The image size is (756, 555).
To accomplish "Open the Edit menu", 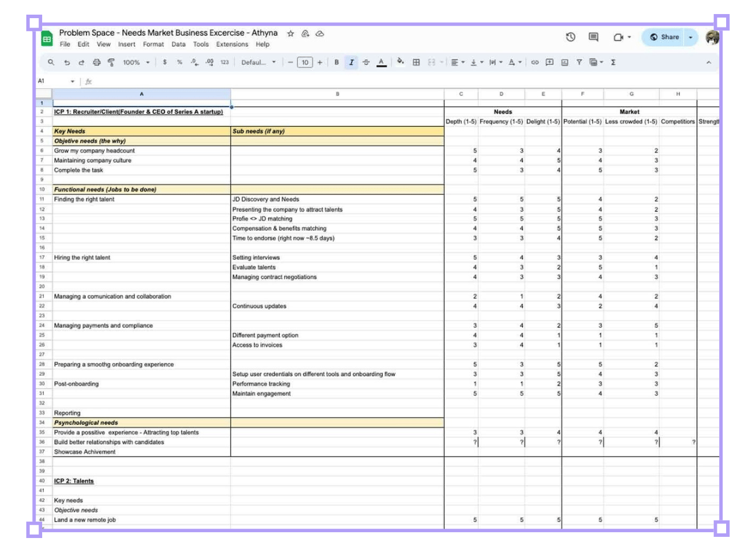I will click(x=84, y=44).
